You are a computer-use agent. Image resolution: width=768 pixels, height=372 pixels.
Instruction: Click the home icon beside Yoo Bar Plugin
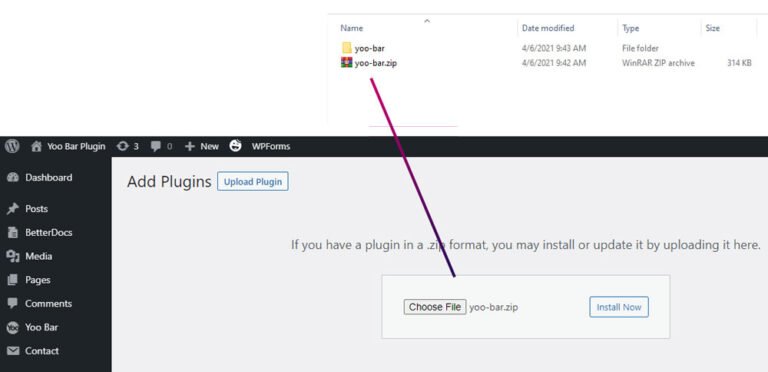[x=36, y=146]
